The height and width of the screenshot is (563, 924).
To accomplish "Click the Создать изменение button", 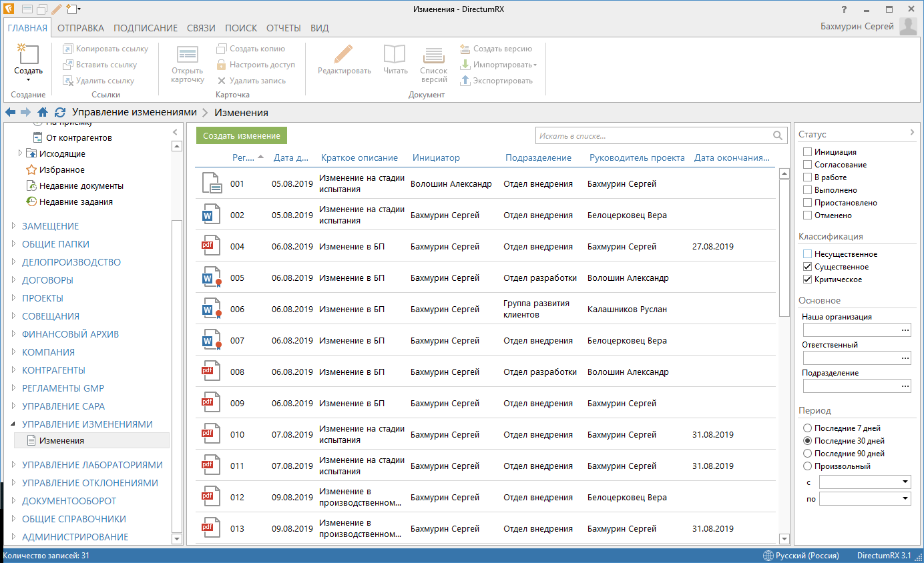I will pos(242,135).
